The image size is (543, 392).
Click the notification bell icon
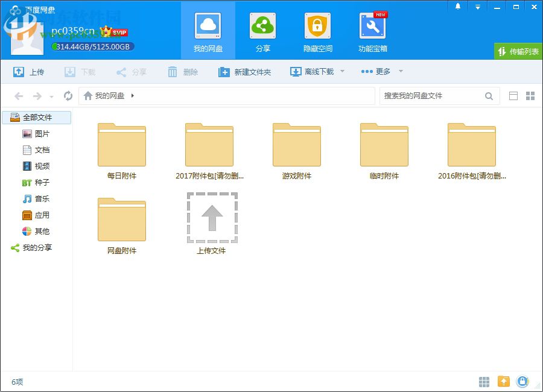point(458,6)
